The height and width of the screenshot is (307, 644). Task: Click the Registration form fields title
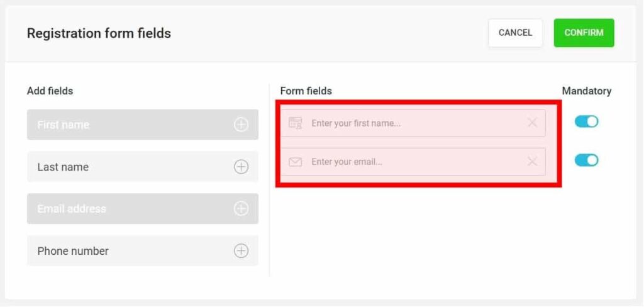point(99,33)
